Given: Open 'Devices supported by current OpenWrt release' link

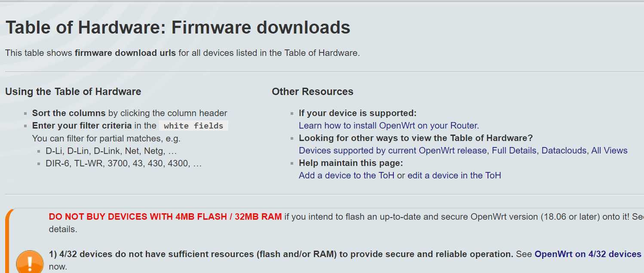Looking at the screenshot, I should 393,150.
